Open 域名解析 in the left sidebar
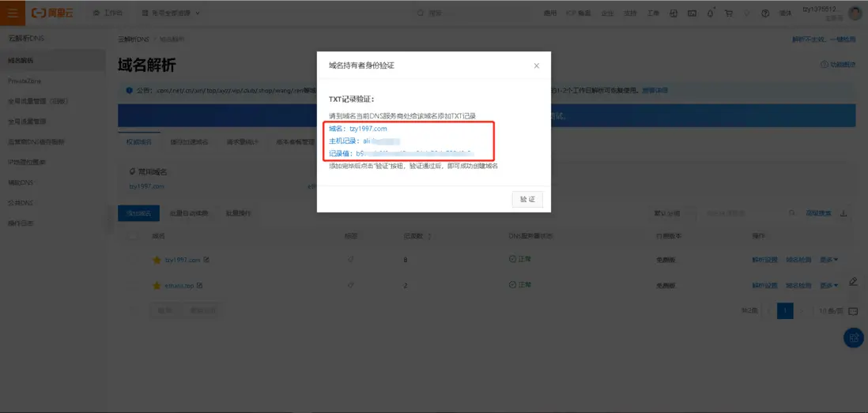The width and height of the screenshot is (868, 413). (53, 60)
